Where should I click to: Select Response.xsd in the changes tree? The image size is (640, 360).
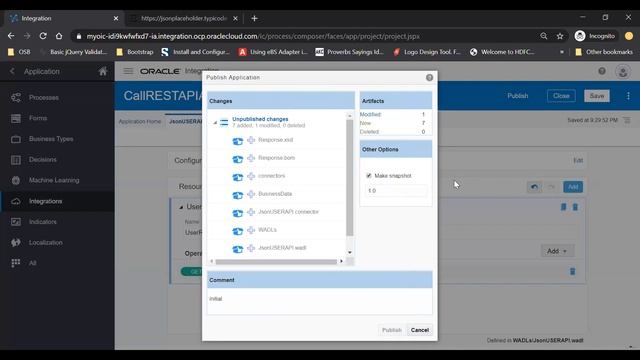pyautogui.click(x=276, y=140)
